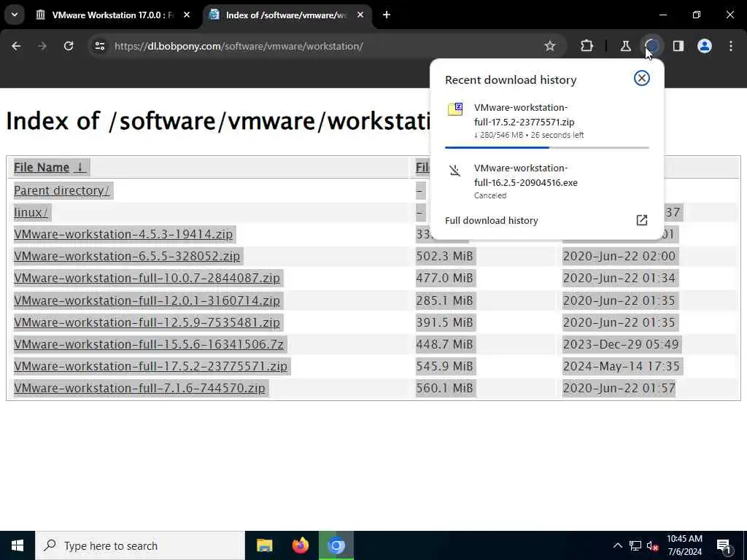Click Chrome icon in taskbar
This screenshot has width=747, height=560.
pos(336,545)
